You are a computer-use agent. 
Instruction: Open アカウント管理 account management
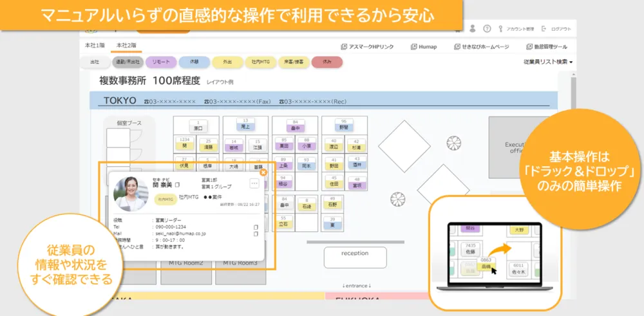516,29
